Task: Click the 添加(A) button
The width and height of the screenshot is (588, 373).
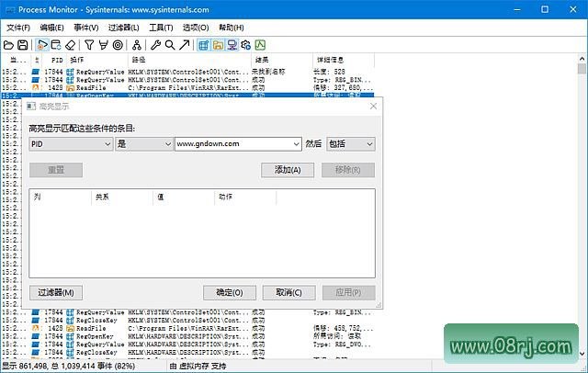Action: pyautogui.click(x=288, y=170)
